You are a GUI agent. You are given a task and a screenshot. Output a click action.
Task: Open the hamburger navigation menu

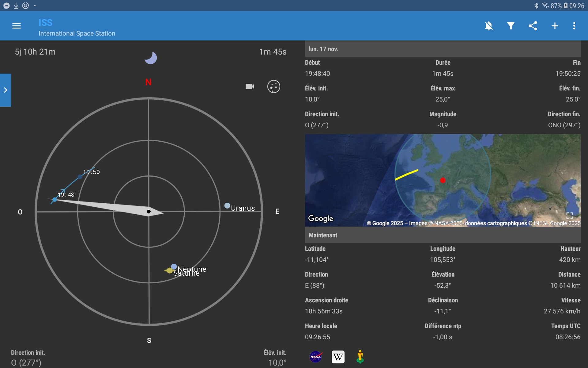coord(17,26)
